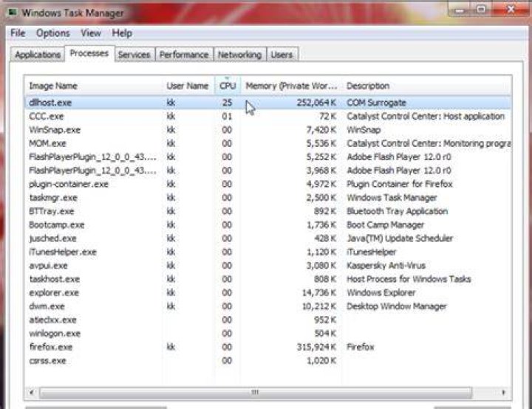Go to the Performance tab
Viewport: 532px width, 409px height.
coord(184,55)
